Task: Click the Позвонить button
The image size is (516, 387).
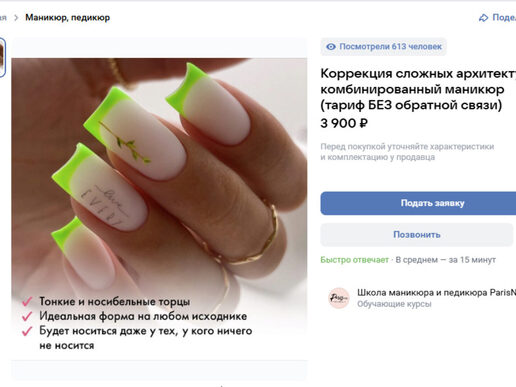Action: (417, 235)
